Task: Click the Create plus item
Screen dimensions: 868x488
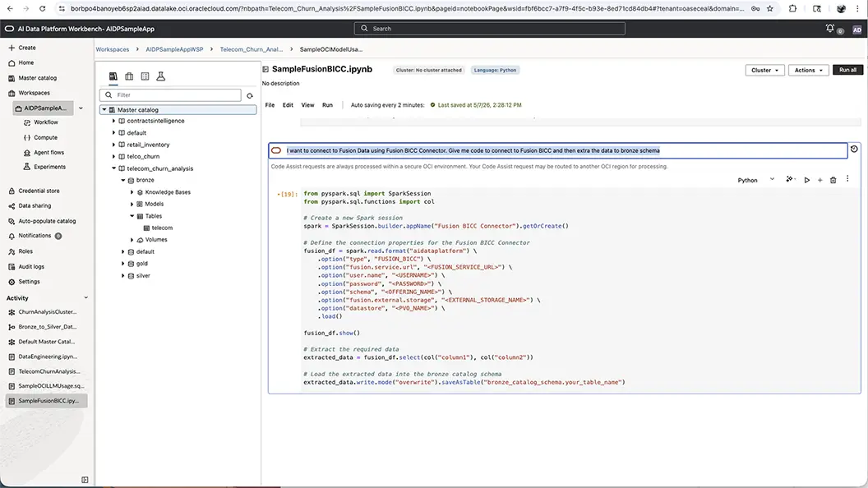Action: [22, 48]
